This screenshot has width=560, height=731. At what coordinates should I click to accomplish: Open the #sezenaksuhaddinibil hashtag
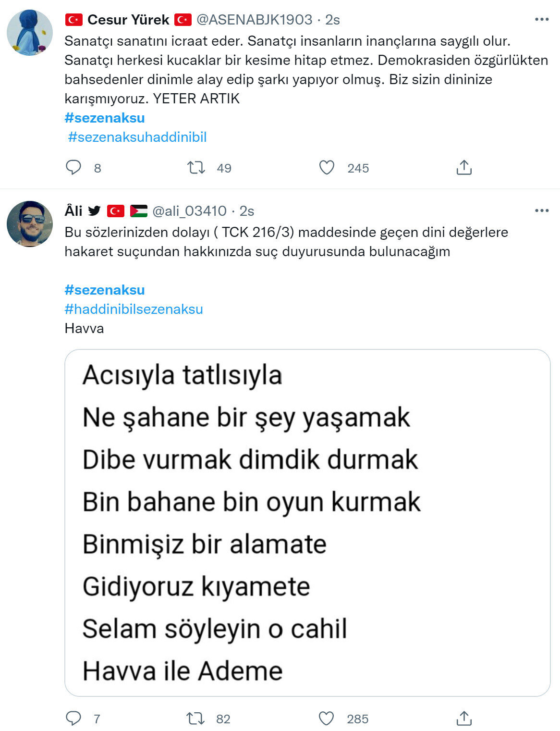pos(137,137)
